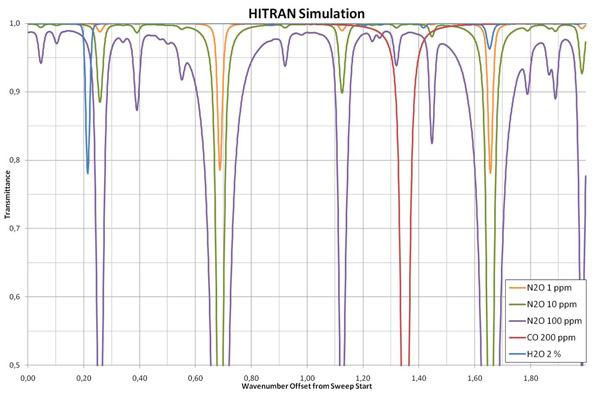
Task: Select the N2O 1 ppm legend entry
Action: (548, 289)
